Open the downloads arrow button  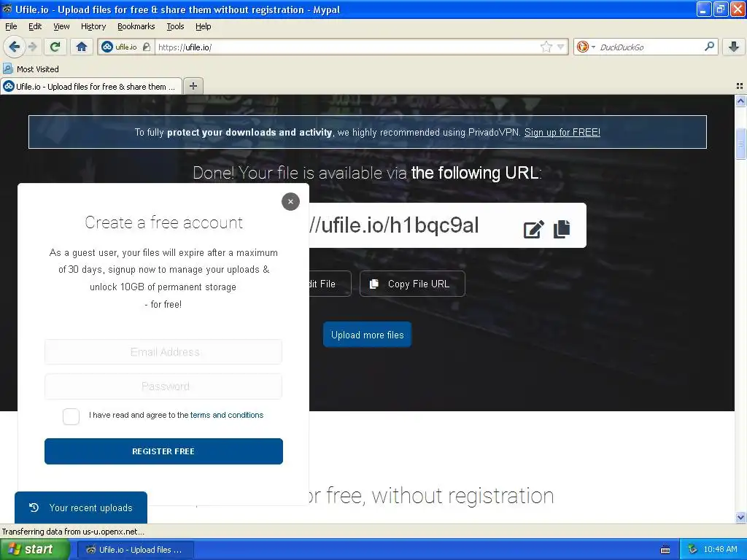[734, 47]
